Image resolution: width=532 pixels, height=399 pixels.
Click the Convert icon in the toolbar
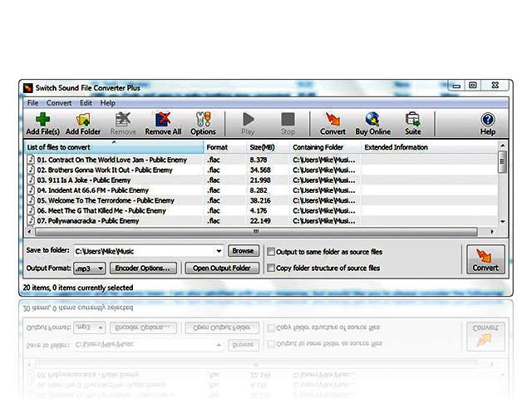click(x=332, y=123)
